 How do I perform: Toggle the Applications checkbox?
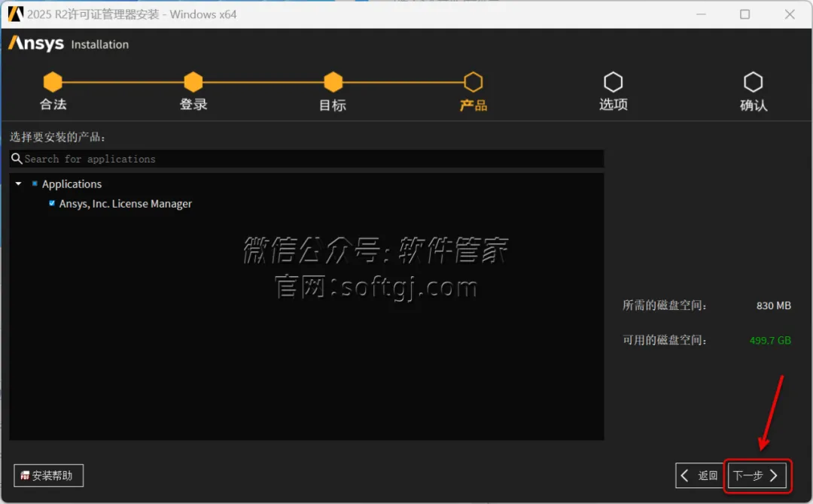pyautogui.click(x=35, y=184)
